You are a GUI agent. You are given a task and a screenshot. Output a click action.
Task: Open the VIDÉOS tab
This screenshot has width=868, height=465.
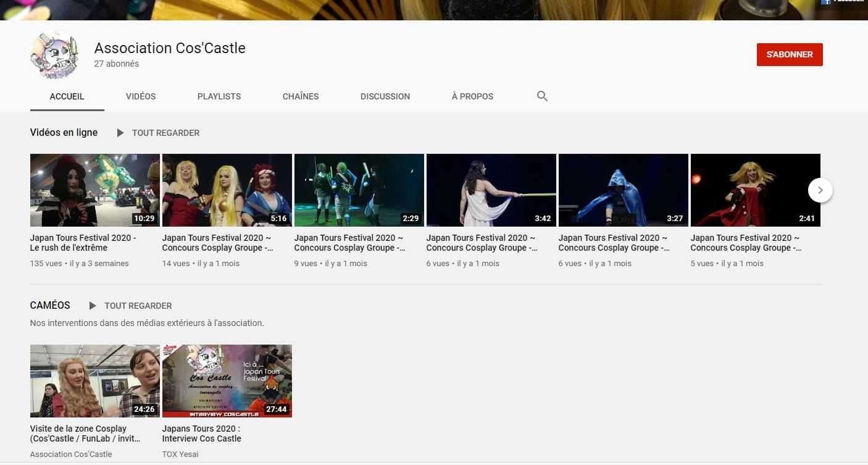[x=141, y=96]
